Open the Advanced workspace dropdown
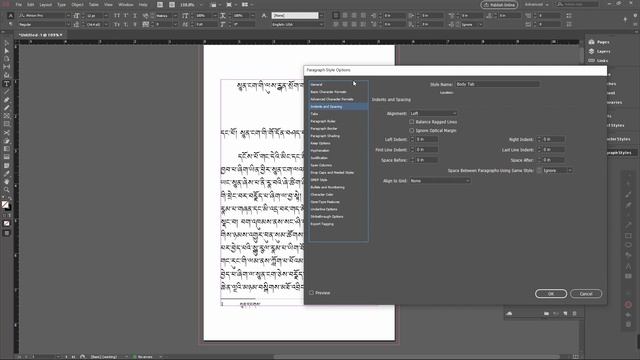640x360 pixels. (536, 4)
